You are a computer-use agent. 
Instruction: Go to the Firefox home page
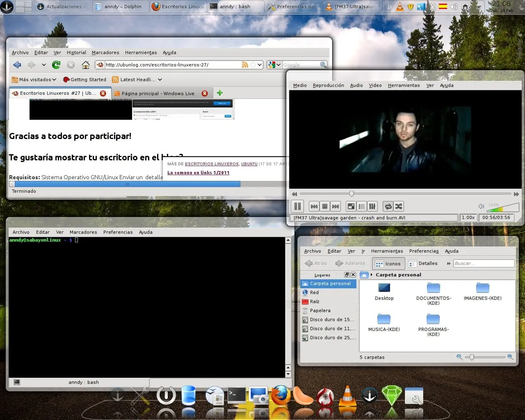point(86,65)
